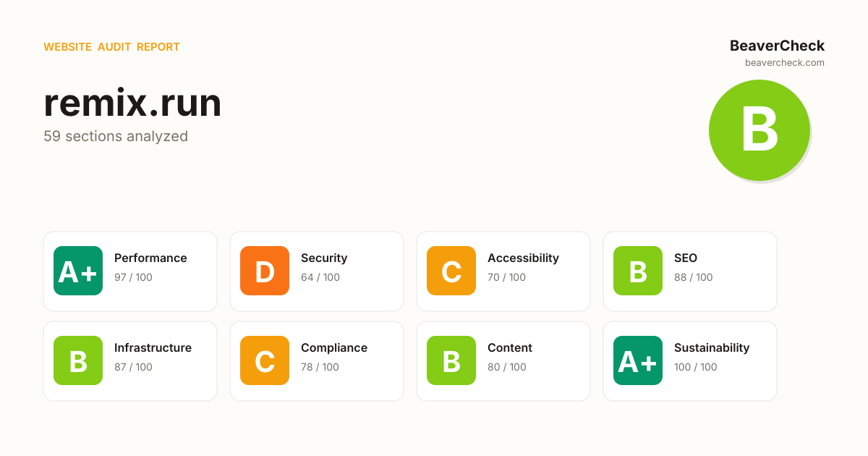
Task: Select the remix.run site title
Action: 132,104
